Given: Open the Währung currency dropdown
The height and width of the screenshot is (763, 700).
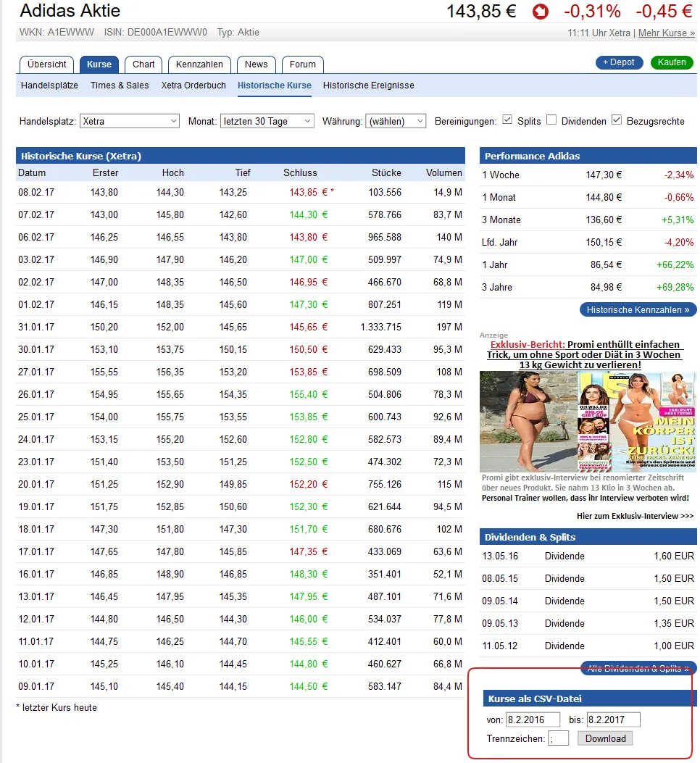Looking at the screenshot, I should pyautogui.click(x=396, y=121).
